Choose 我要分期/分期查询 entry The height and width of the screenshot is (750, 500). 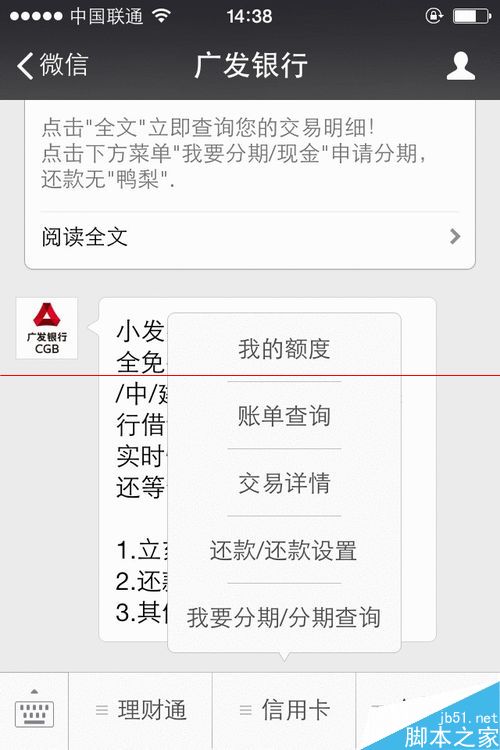(284, 617)
